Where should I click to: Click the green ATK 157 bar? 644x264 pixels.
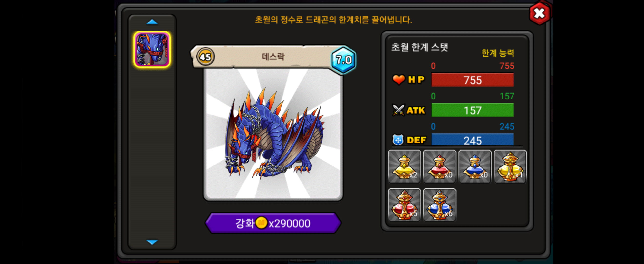pyautogui.click(x=473, y=110)
